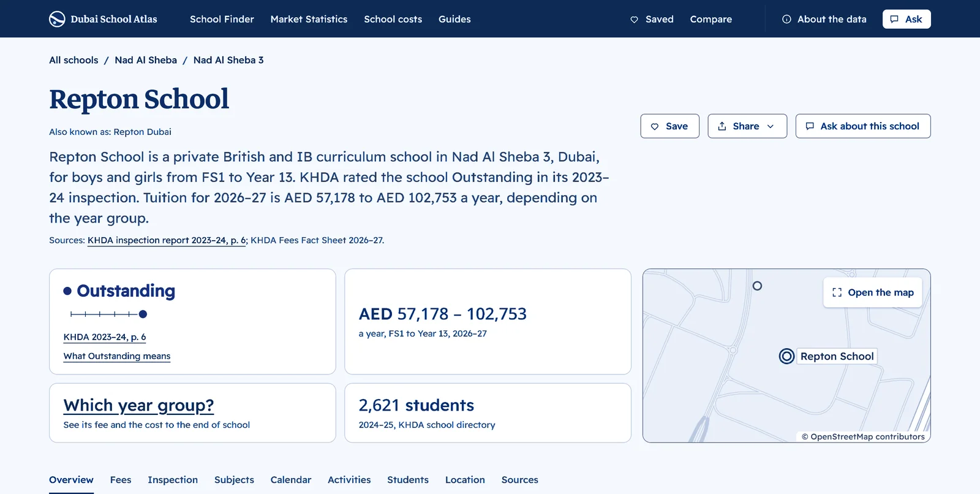Click the AED 57,178 – 102,753 fee figure
This screenshot has width=980, height=494.
pyautogui.click(x=443, y=314)
